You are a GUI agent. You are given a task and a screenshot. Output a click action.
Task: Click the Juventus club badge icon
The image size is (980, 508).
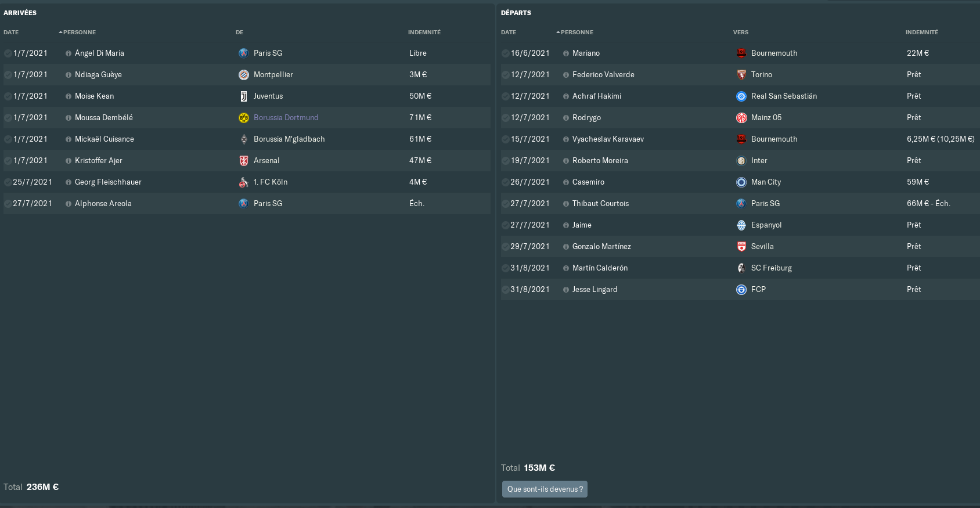[x=244, y=96]
